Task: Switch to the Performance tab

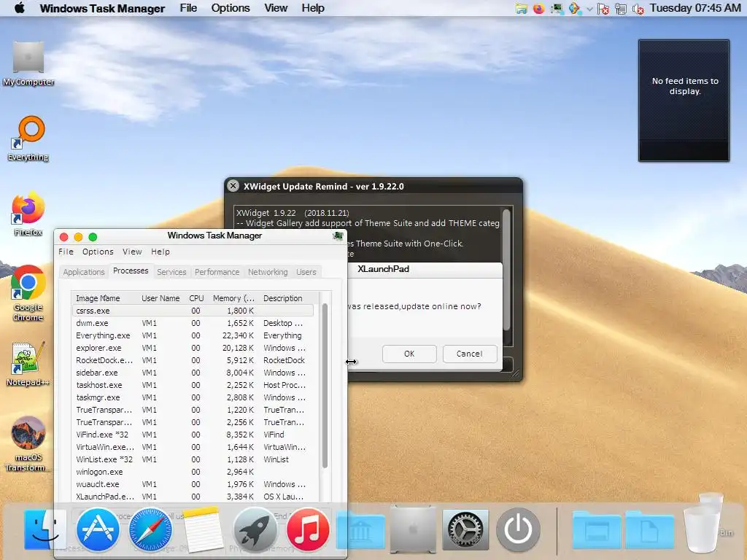Action: click(x=217, y=272)
